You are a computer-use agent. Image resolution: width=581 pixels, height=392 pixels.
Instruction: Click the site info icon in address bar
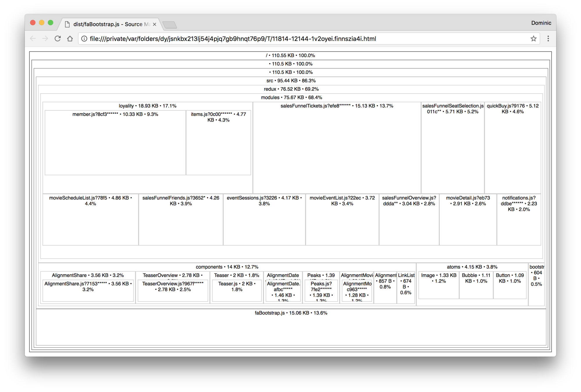point(84,39)
